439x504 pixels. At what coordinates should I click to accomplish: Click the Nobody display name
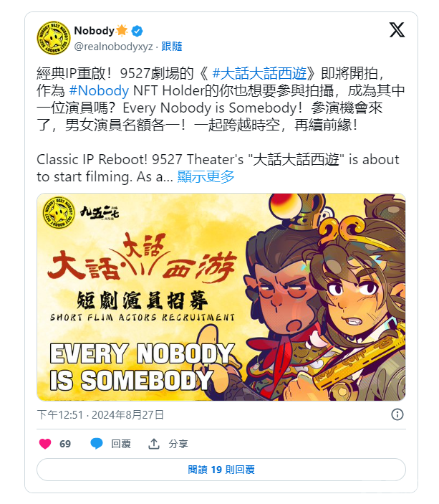pos(94,31)
